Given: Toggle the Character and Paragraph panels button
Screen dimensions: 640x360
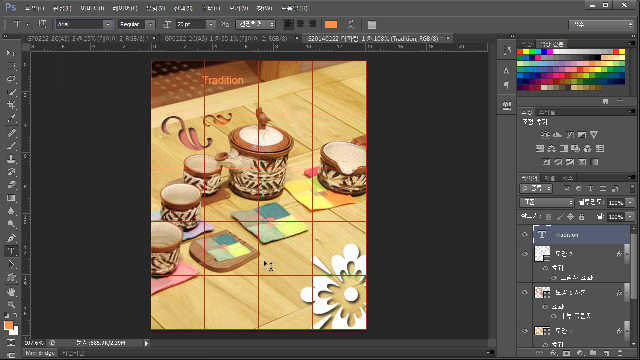Looking at the screenshot, I should coord(371,24).
